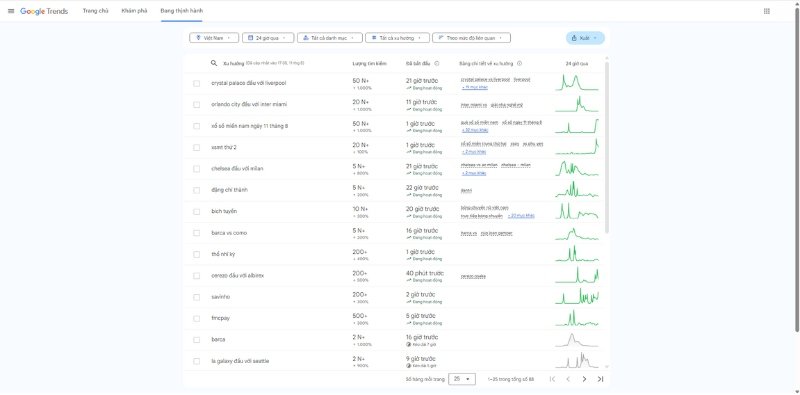Jump to the first results page
Viewport: 800px width, 395px height.
tap(552, 379)
